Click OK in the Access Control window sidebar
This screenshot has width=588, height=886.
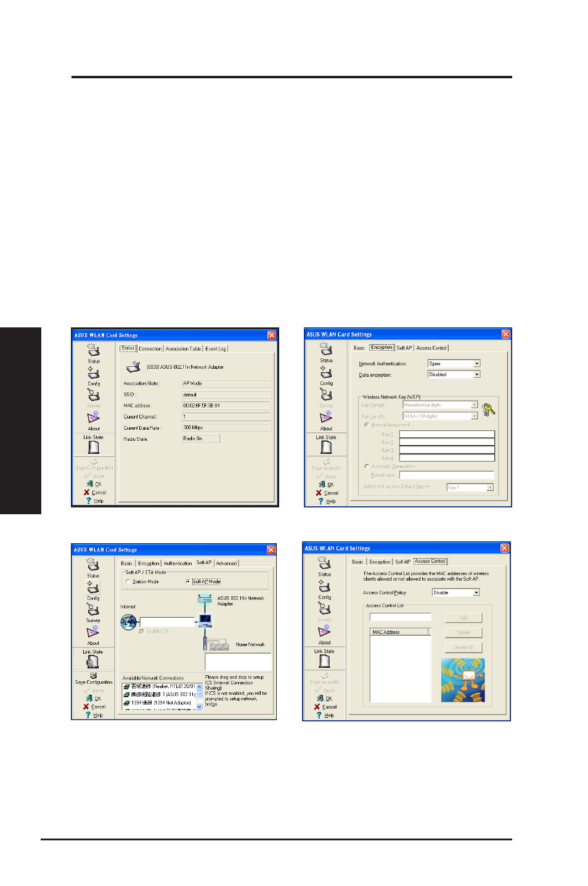tap(325, 699)
